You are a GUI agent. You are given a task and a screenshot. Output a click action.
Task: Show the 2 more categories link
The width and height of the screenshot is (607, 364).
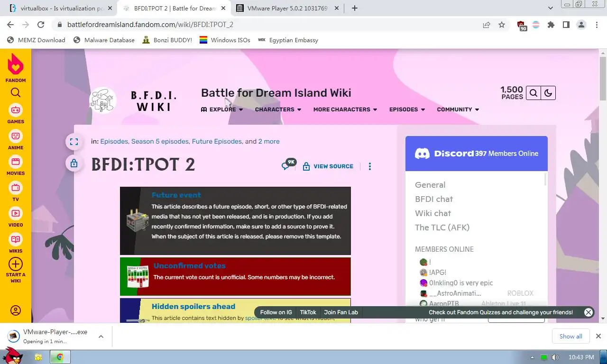[269, 142]
